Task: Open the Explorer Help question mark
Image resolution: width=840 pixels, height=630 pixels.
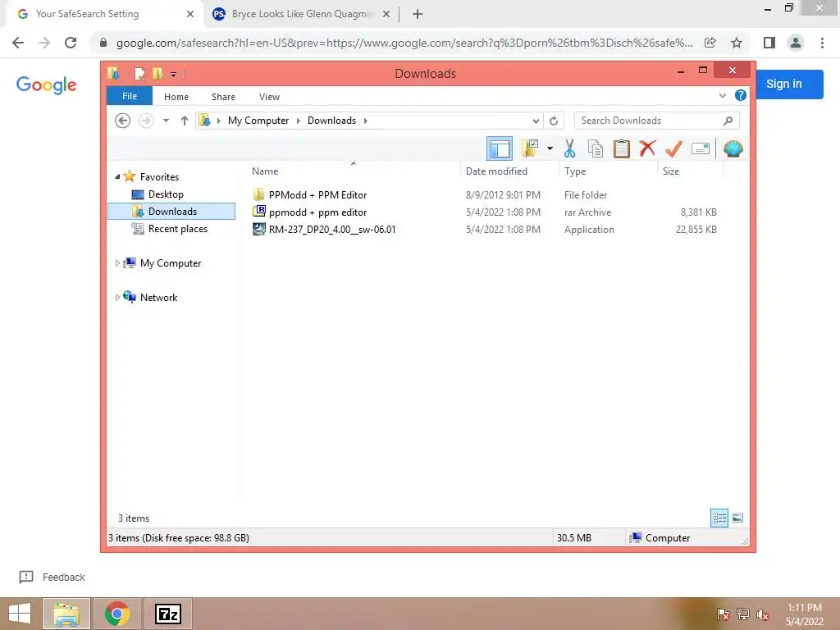Action: click(741, 95)
